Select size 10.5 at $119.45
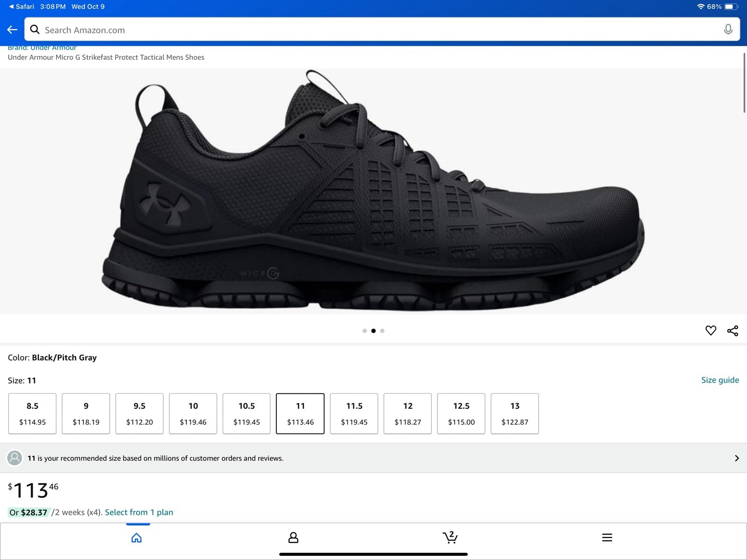The image size is (747, 560). 247,413
